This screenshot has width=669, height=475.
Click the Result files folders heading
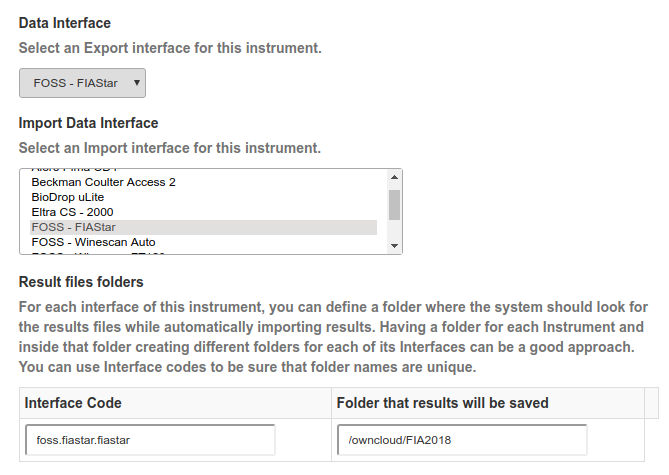tap(81, 282)
